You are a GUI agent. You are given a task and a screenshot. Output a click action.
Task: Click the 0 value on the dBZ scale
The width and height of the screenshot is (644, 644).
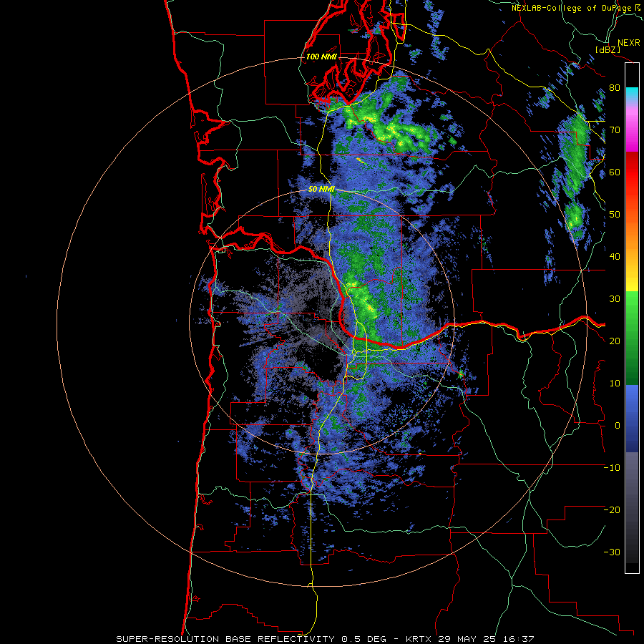tap(618, 426)
